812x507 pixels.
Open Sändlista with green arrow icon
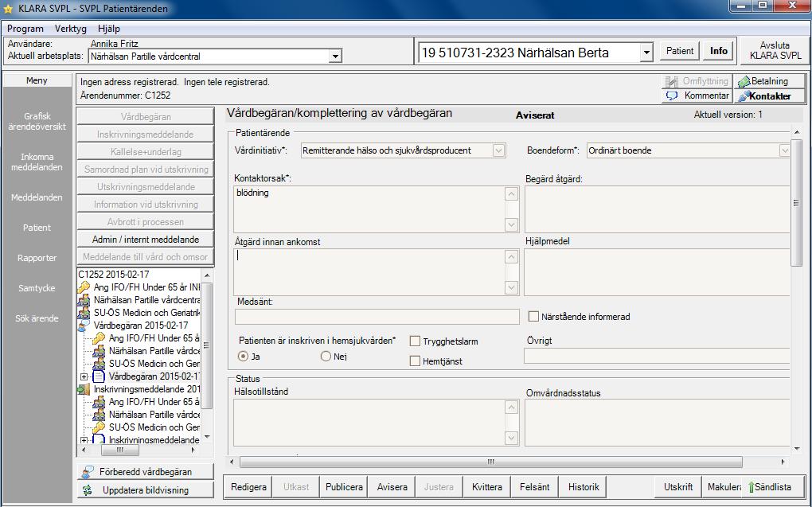(x=774, y=487)
